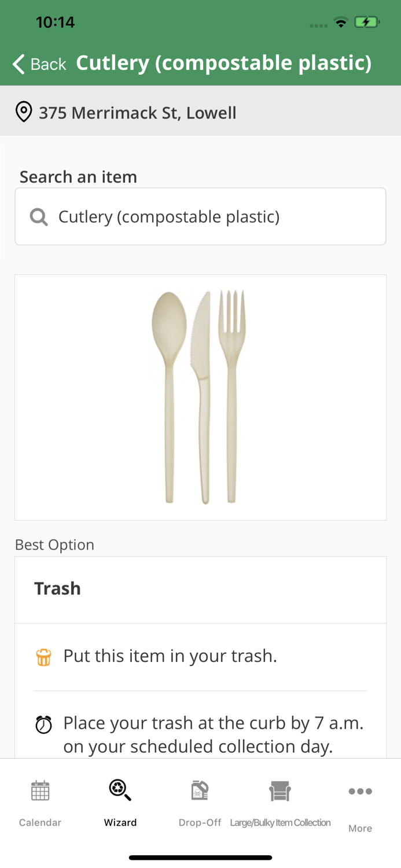
Task: Click the location pin icon
Action: coord(23,111)
